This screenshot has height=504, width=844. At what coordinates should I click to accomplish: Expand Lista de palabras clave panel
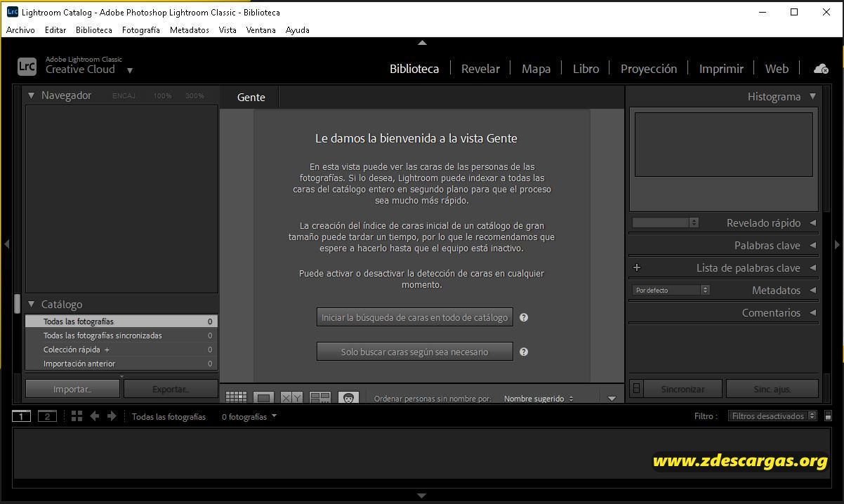click(812, 267)
